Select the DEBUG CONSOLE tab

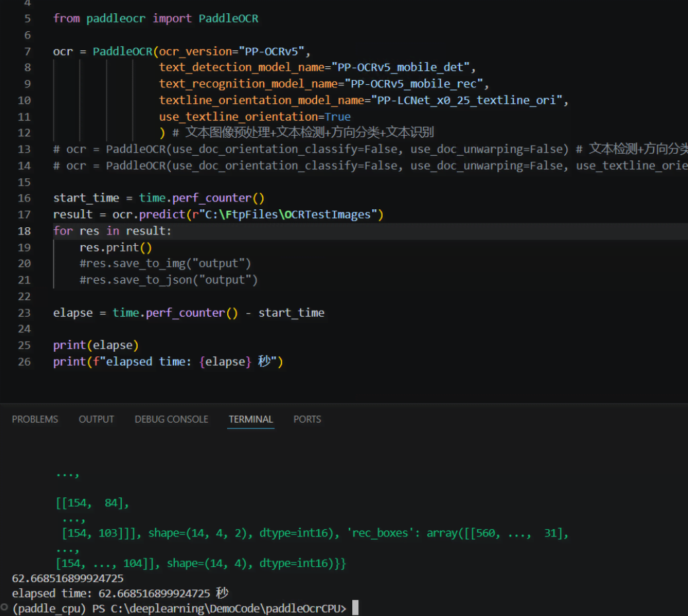pos(171,419)
